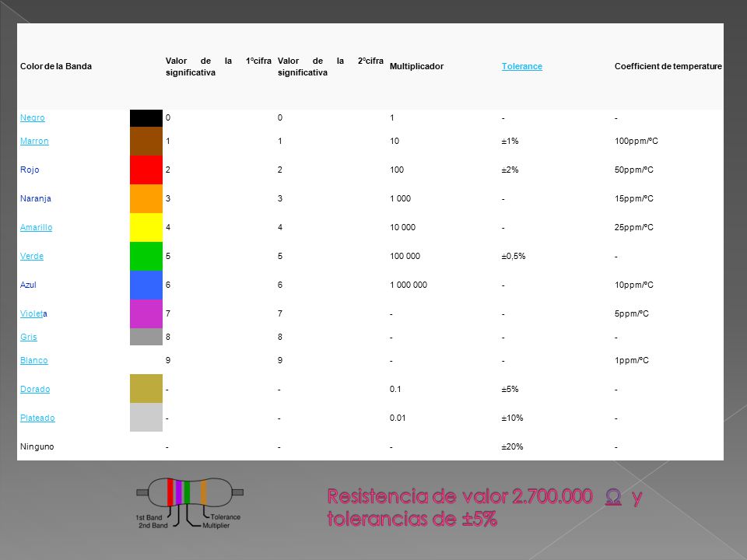This screenshot has height=560, width=747.
Task: Click the Verde link
Action: tap(31, 256)
